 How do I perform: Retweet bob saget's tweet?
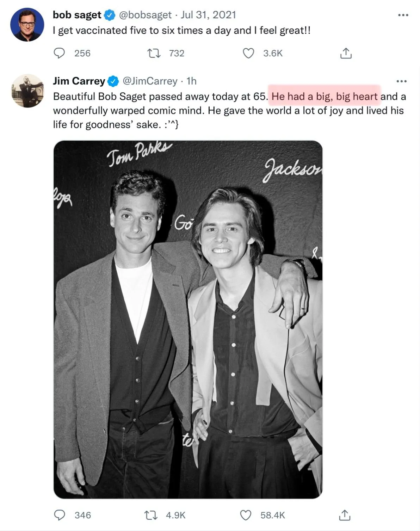pyautogui.click(x=154, y=53)
